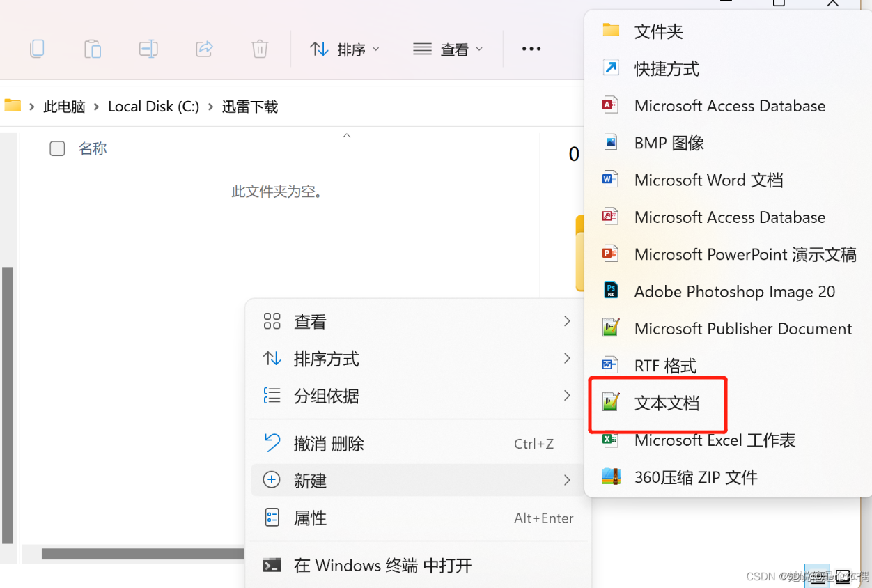This screenshot has height=588, width=872.
Task: Navigate to 此电脑 in the breadcrumb
Action: [x=64, y=107]
